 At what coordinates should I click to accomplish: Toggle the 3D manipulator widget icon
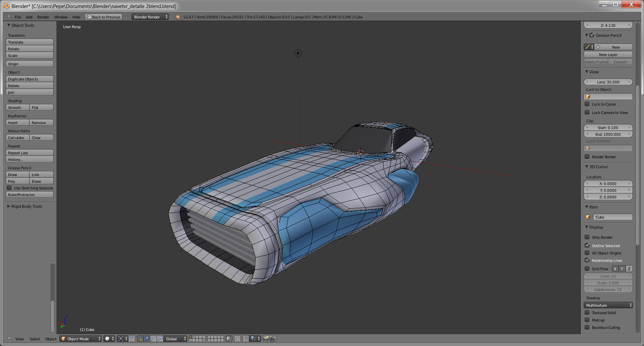click(x=140, y=339)
